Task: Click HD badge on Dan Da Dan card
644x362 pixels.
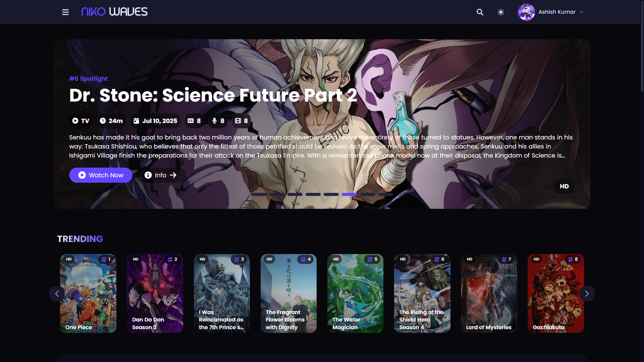Action: coord(136,259)
